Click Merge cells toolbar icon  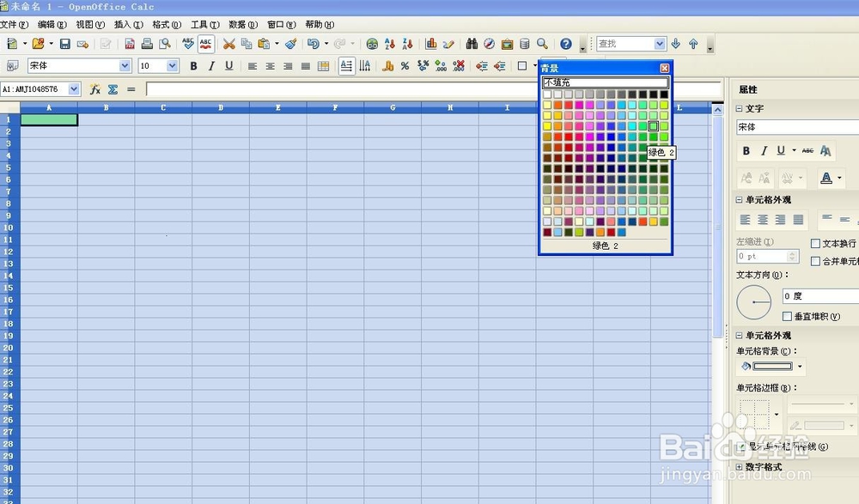pos(323,66)
